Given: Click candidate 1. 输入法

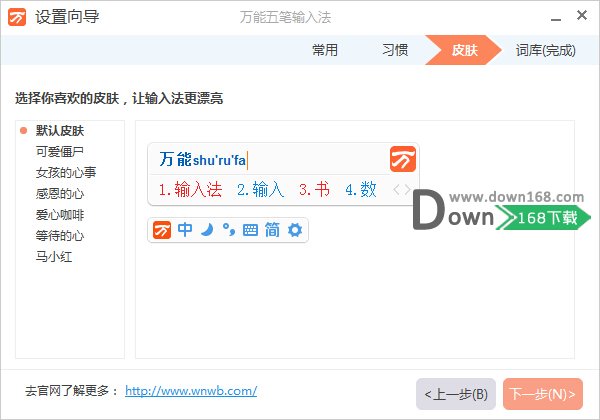Looking at the screenshot, I should click(x=190, y=189).
